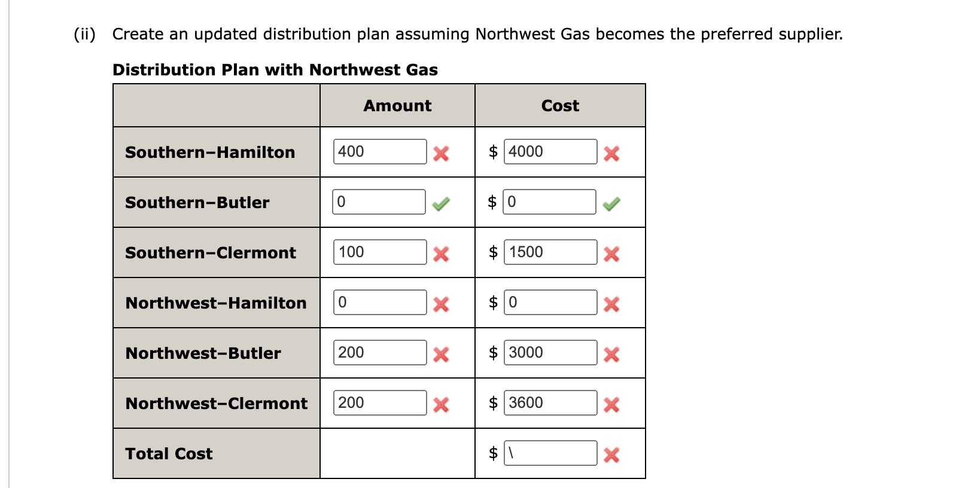Screen dimensions: 980x488
Task: Click the red X next to Total Cost field
Action: [x=611, y=455]
